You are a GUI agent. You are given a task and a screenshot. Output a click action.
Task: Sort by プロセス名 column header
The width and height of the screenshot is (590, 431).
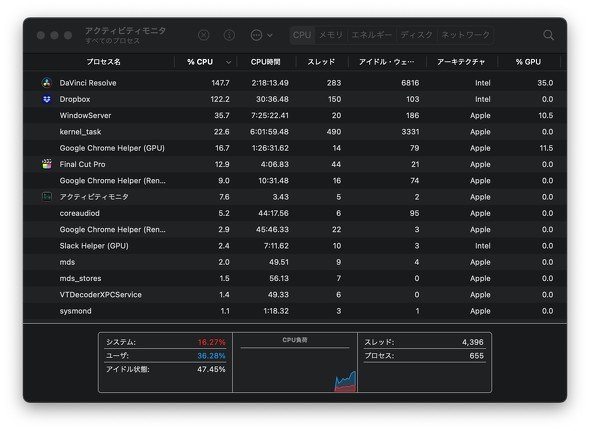(x=103, y=62)
